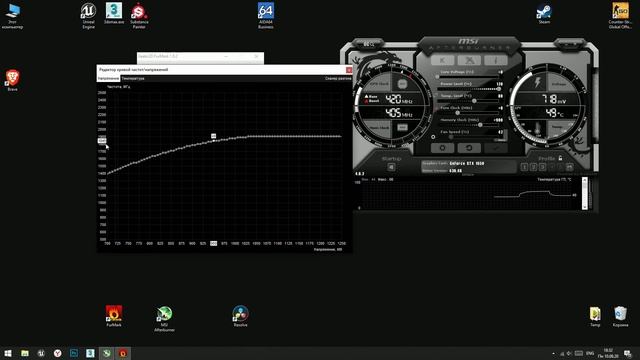
Task: Open Корзина recycle bin icon
Action: 620,317
